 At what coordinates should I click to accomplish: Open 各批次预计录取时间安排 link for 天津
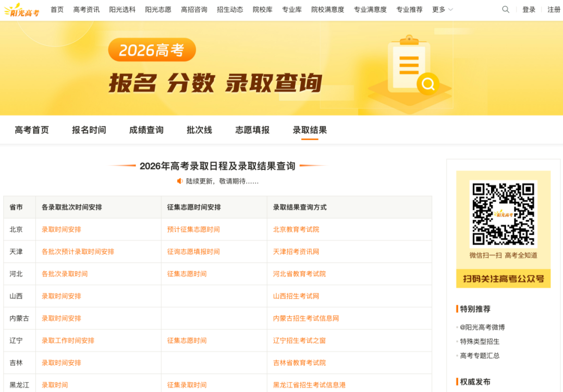78,252
